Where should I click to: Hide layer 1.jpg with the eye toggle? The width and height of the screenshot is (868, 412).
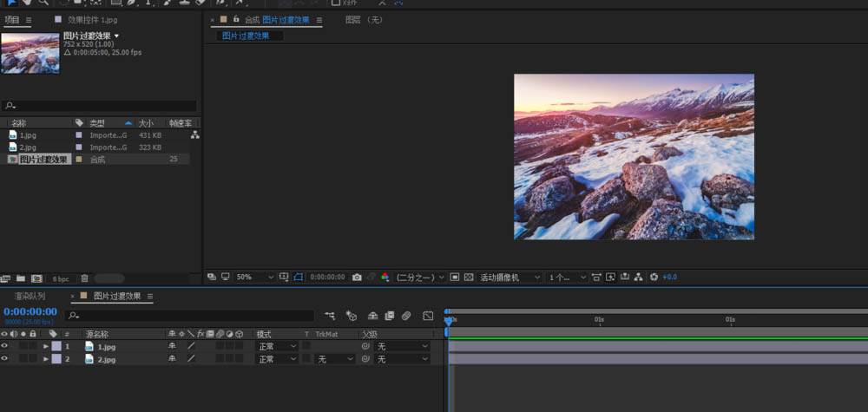4,346
